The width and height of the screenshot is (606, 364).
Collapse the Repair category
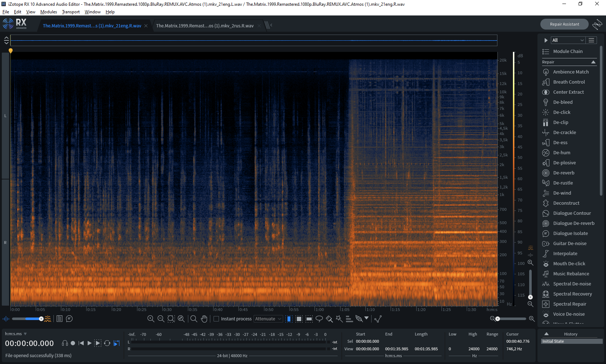(593, 62)
